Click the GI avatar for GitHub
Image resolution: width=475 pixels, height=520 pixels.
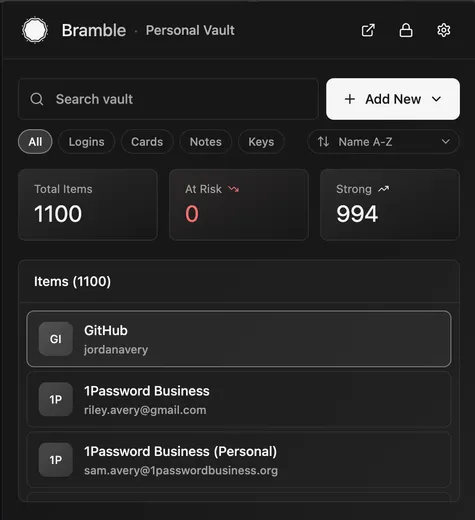(56, 339)
